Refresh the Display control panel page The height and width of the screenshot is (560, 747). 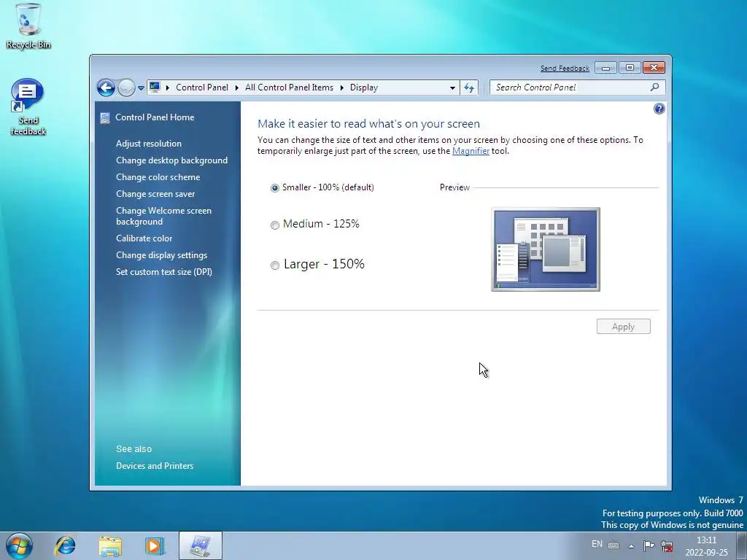pyautogui.click(x=469, y=87)
